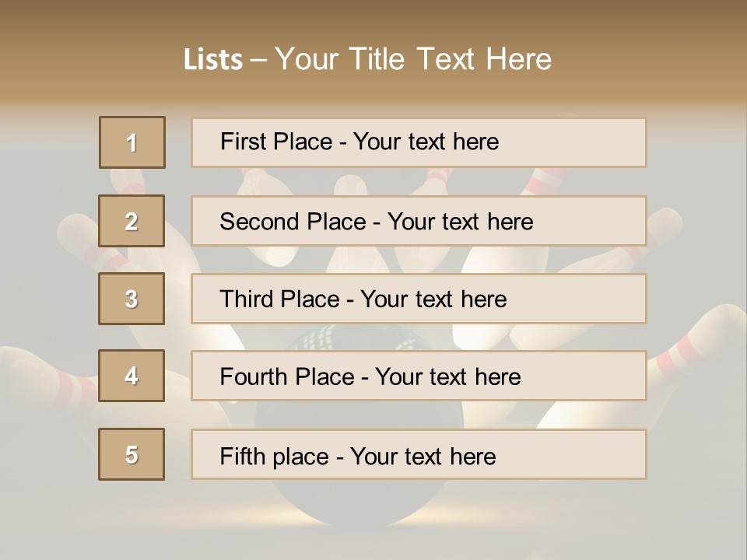The image size is (747, 560).
Task: Select the bold word 'Lists' in title
Action: tap(212, 60)
